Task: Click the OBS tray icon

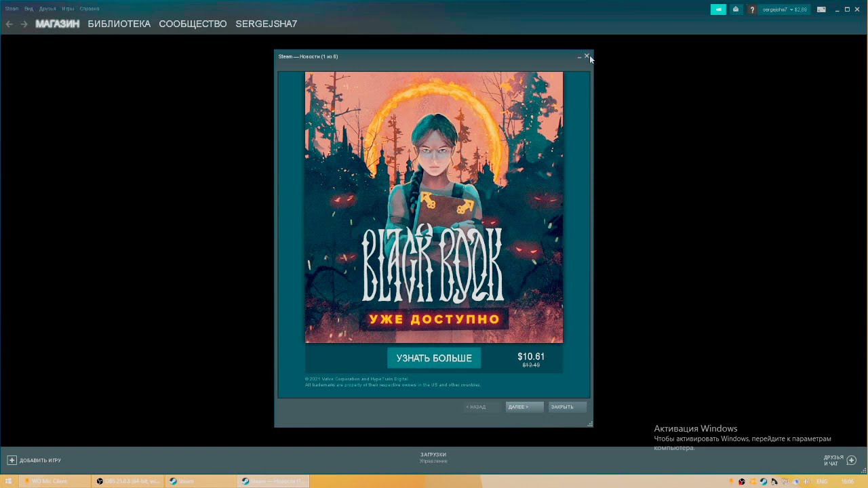Action: pos(742,481)
